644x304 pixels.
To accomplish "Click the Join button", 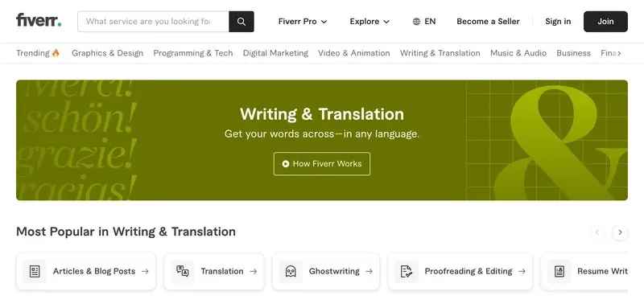I will pos(605,22).
